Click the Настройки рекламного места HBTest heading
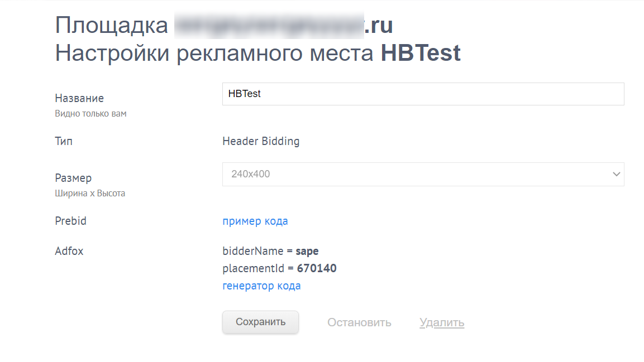644x362 pixels. 258,53
